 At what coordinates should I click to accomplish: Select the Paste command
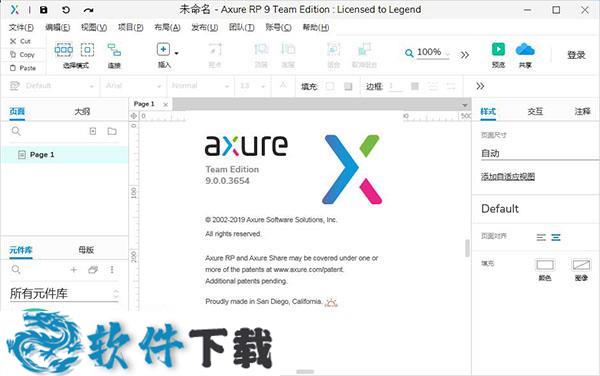tap(23, 68)
